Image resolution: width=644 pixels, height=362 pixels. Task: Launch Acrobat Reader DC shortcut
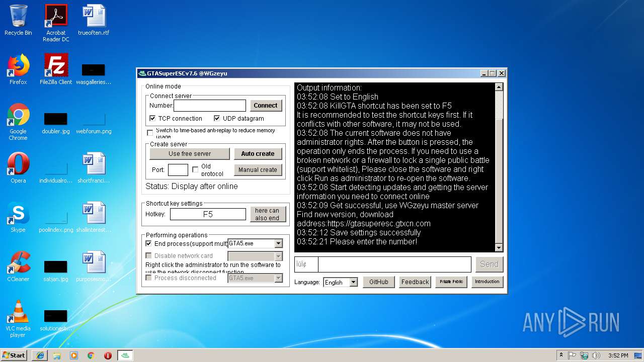pyautogui.click(x=56, y=23)
